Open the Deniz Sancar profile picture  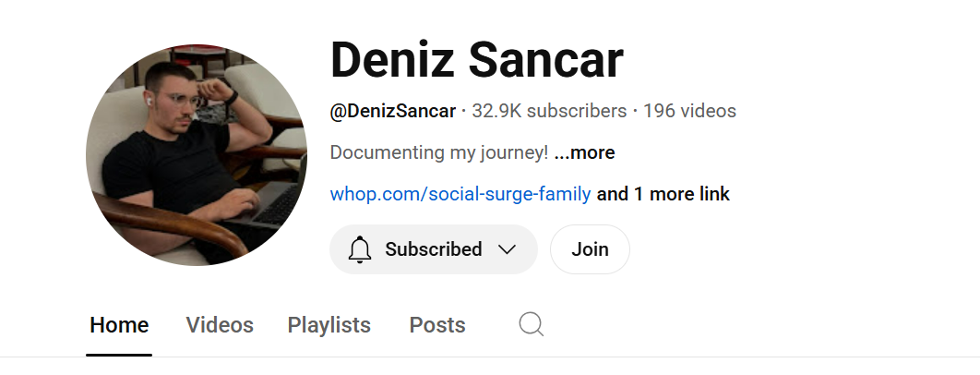(197, 154)
